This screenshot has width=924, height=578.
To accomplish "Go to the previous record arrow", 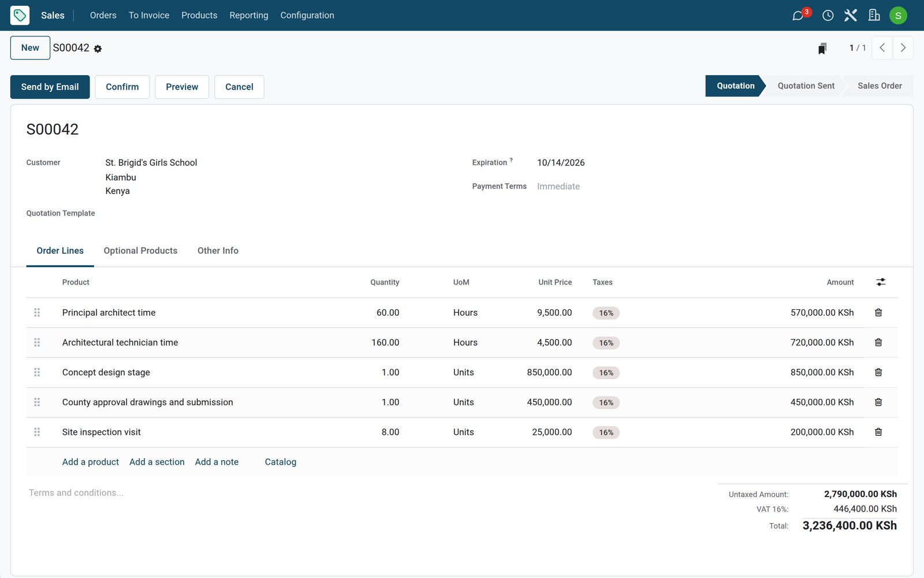I will tap(882, 48).
